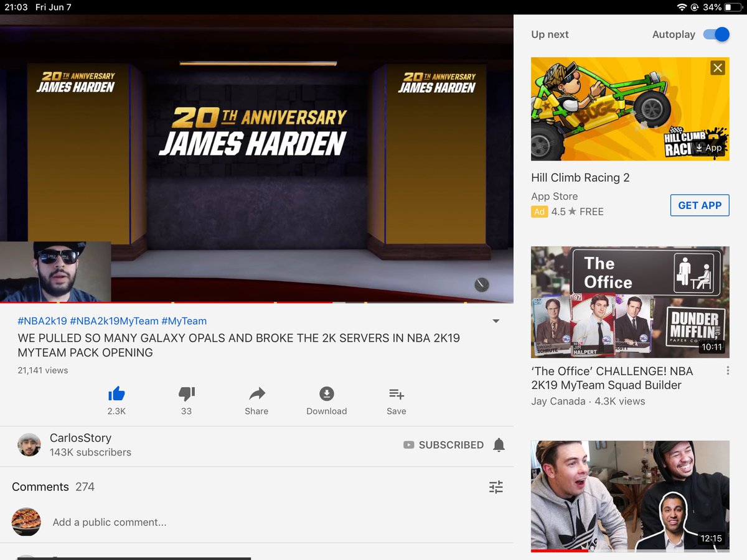Screen dimensions: 747x560
Task: Tap the CarlosStory channel name
Action: (80, 438)
